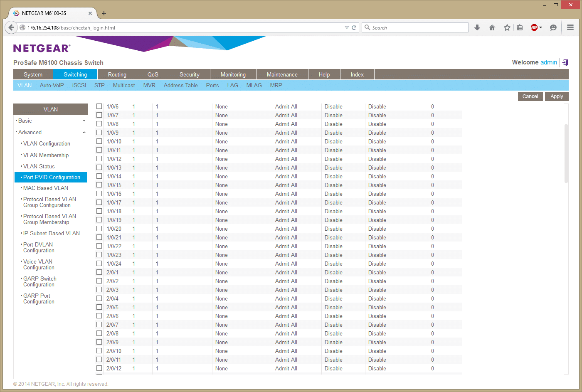Open Protocol Based VLAN Group Configuration
The width and height of the screenshot is (582, 392).
click(49, 202)
